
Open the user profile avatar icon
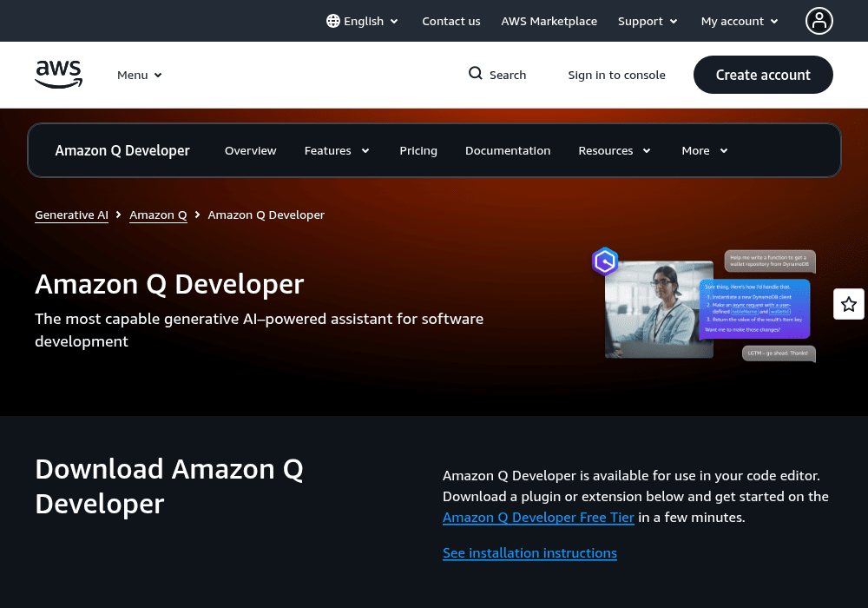point(819,21)
